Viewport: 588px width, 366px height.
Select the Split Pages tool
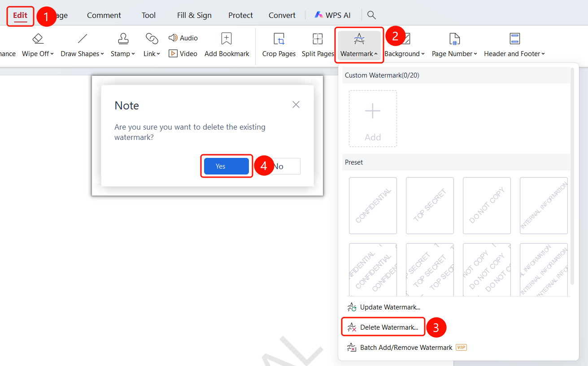click(x=318, y=45)
